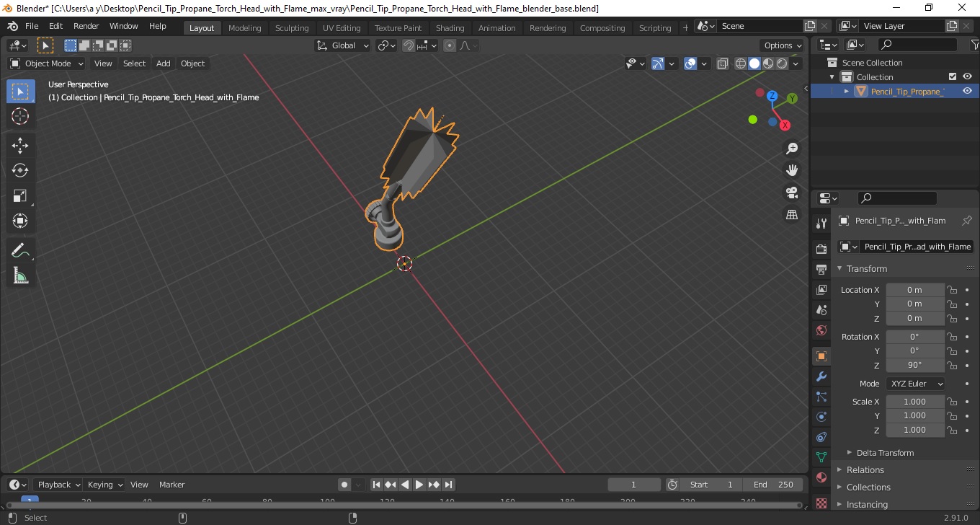Toggle snapping magnet icon
Viewport: 980px width, 525px height.
click(409, 45)
